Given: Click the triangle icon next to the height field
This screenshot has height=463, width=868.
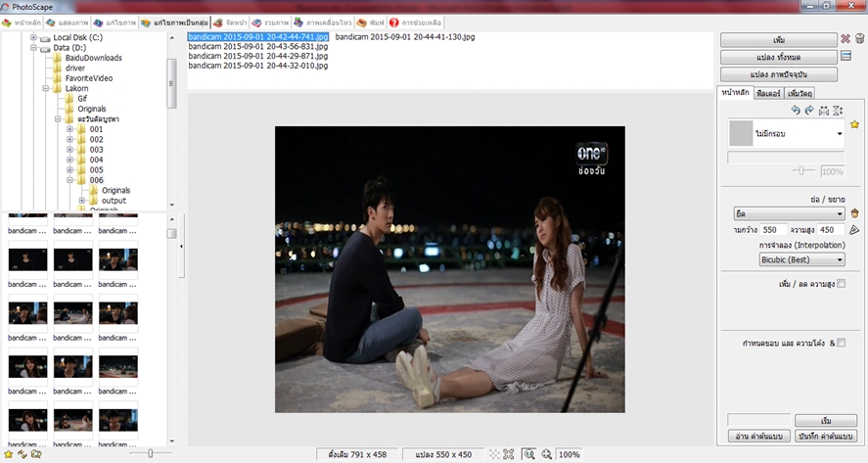Looking at the screenshot, I should coord(854,230).
